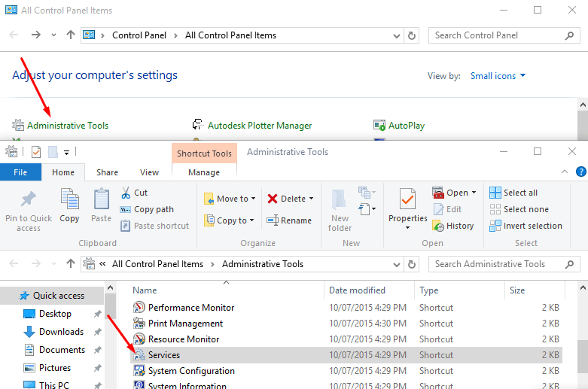Open the File menu in Administrative Tools
588x389 pixels.
20,172
